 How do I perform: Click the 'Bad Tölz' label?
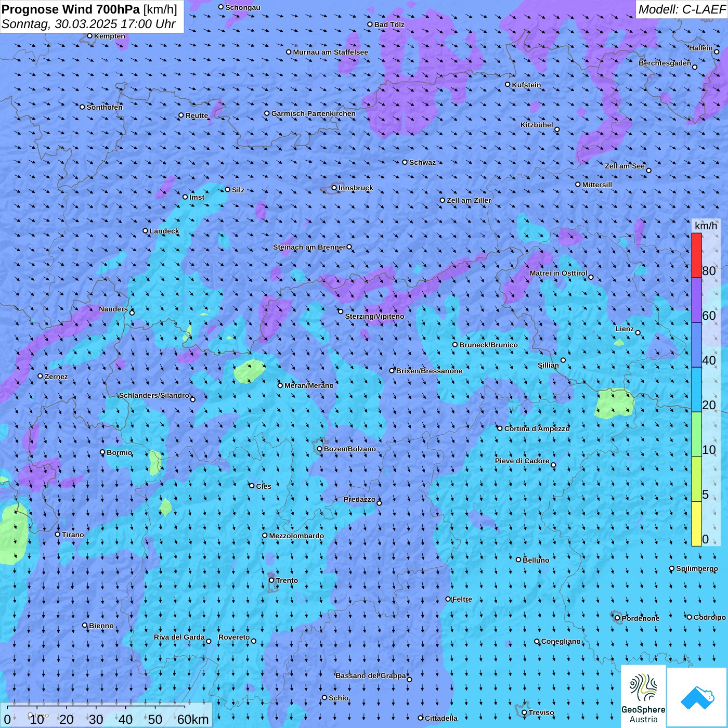[389, 24]
